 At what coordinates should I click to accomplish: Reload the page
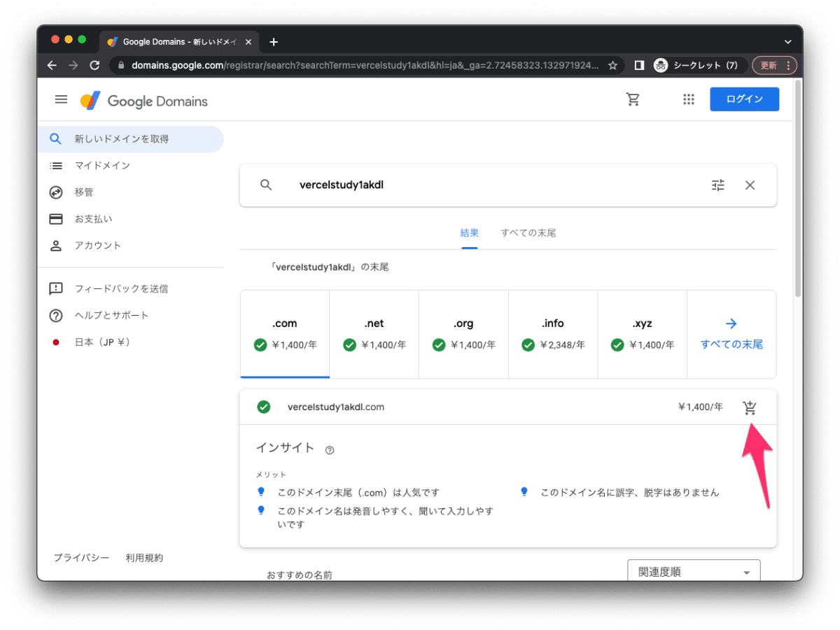pos(94,65)
